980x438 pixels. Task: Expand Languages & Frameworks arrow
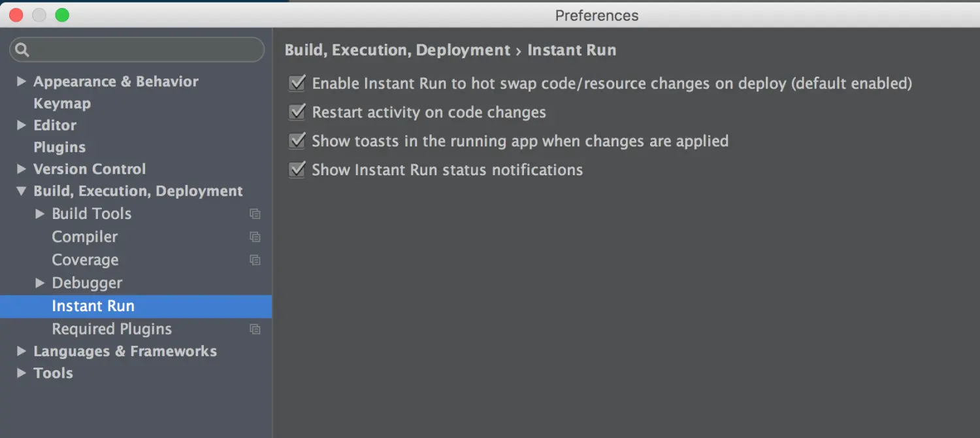coord(22,351)
